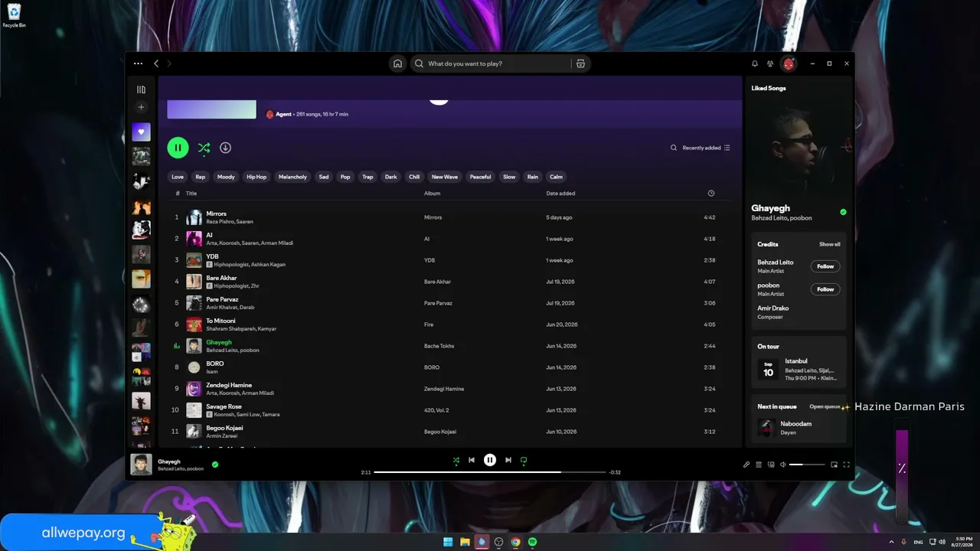Open the three-dot app menu
Screen dimensions: 980x551
[x=138, y=64]
